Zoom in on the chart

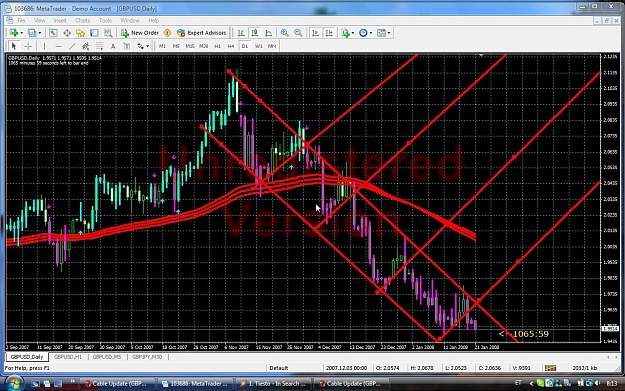(x=284, y=33)
